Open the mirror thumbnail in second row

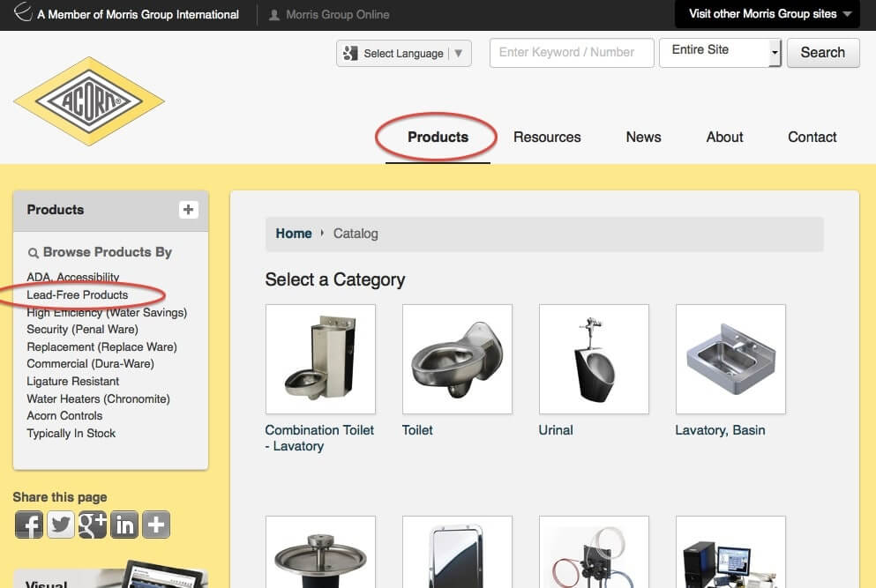457,552
